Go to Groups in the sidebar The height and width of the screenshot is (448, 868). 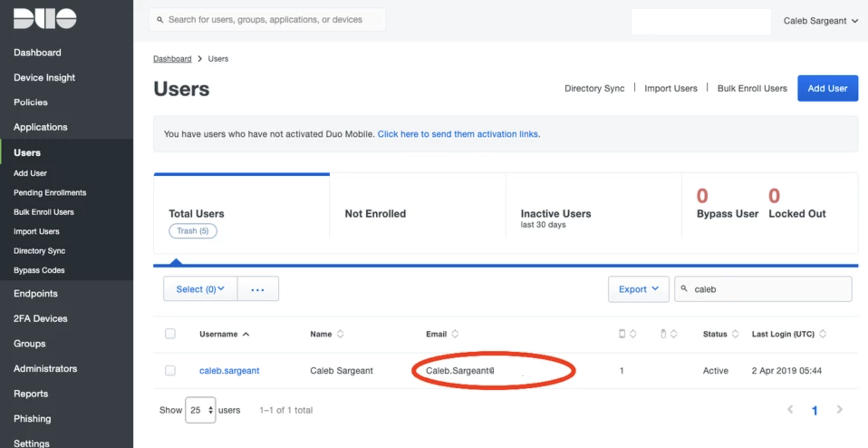(x=29, y=344)
